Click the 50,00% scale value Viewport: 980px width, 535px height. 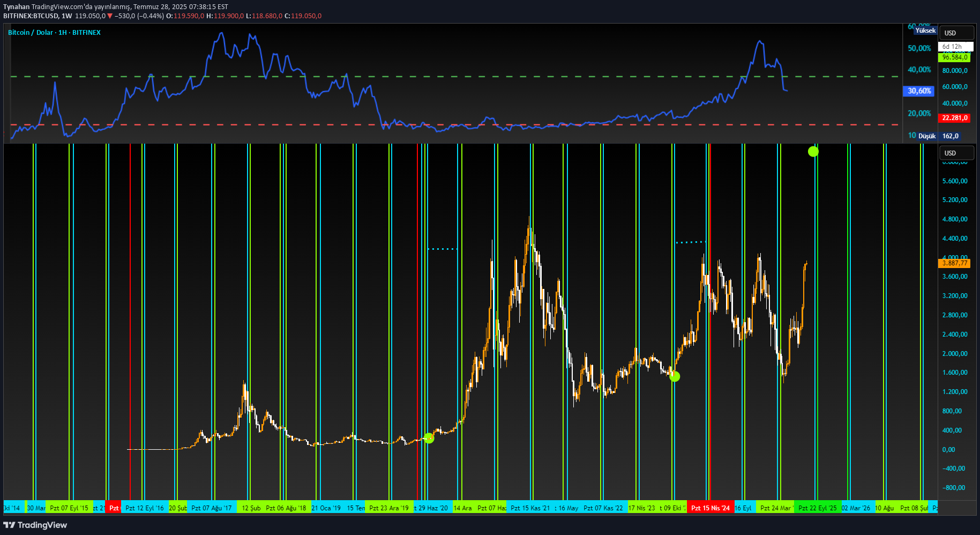tap(919, 48)
